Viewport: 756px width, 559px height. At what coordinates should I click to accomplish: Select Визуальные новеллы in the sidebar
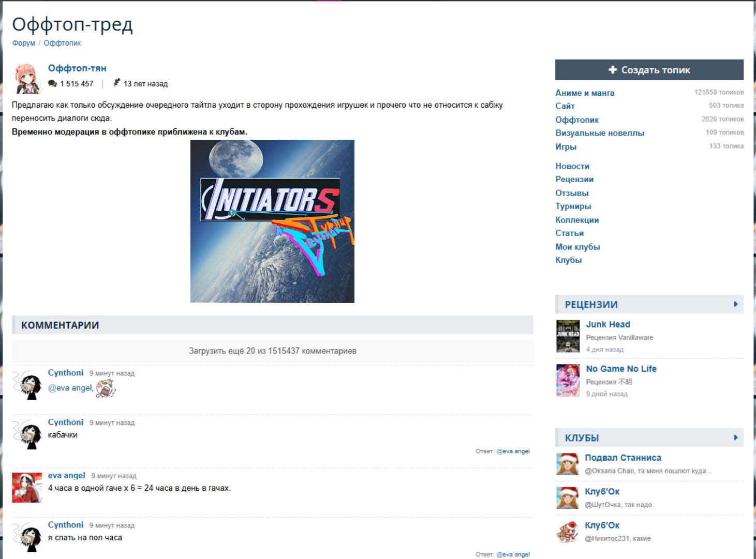[600, 133]
